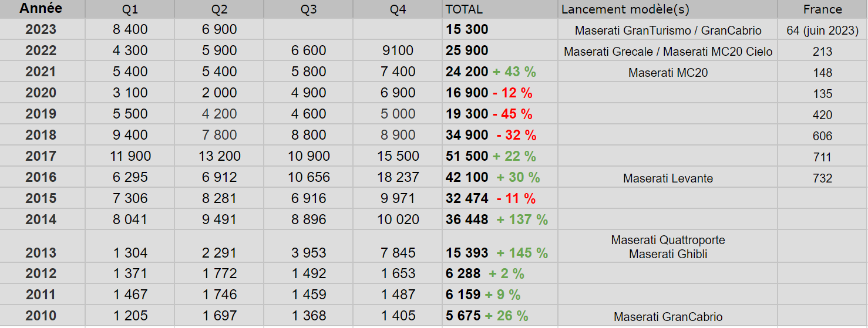Screen dimensions: 868x328
Task: Select the Lancement modèle(s) header cell
Action: pyautogui.click(x=668, y=9)
